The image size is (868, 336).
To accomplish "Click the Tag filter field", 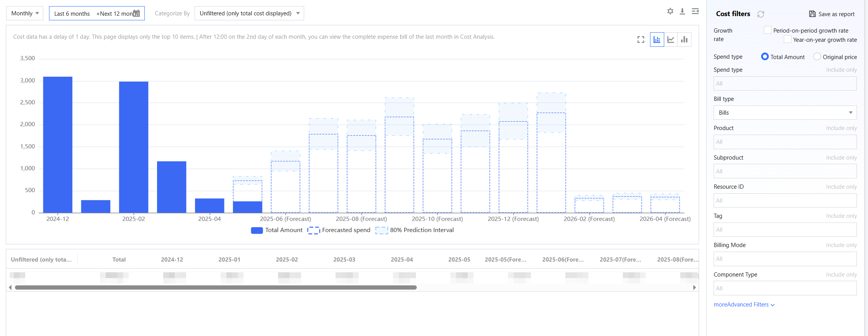I will tap(785, 230).
